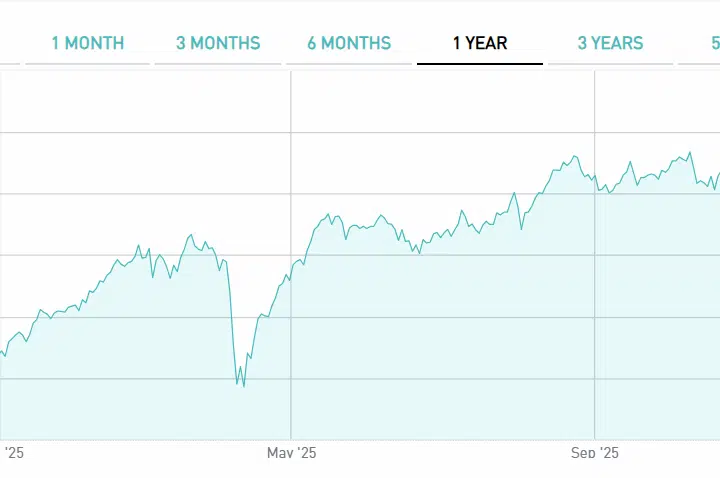The image size is (720, 478).
Task: Select the partially visible 5 years tab
Action: (x=714, y=43)
